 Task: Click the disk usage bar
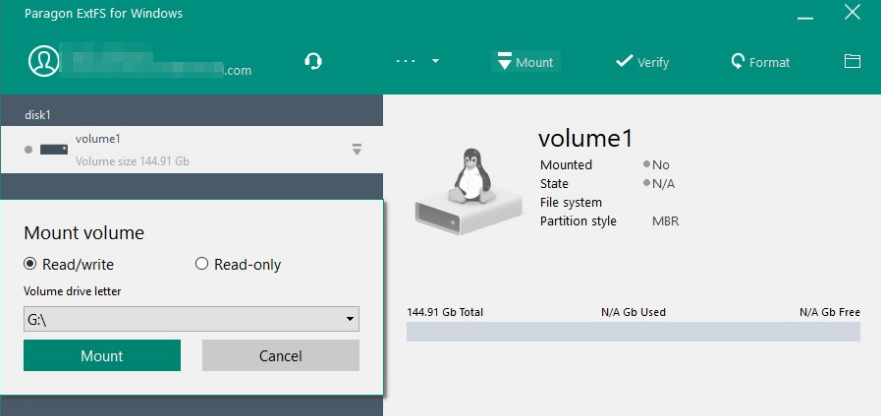pos(633,332)
